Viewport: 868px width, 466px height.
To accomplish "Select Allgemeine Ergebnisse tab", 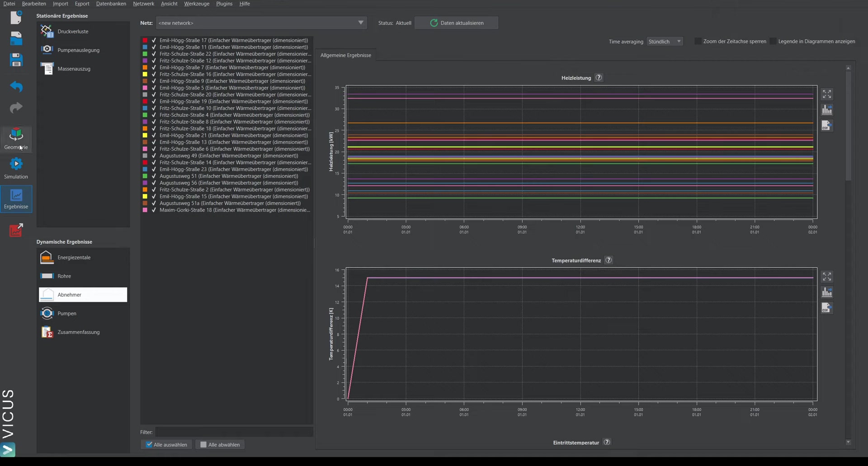I will point(346,55).
